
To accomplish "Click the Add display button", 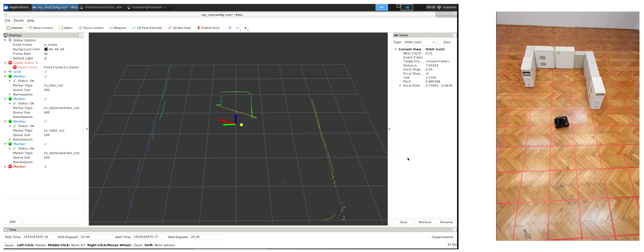I will coord(12,222).
